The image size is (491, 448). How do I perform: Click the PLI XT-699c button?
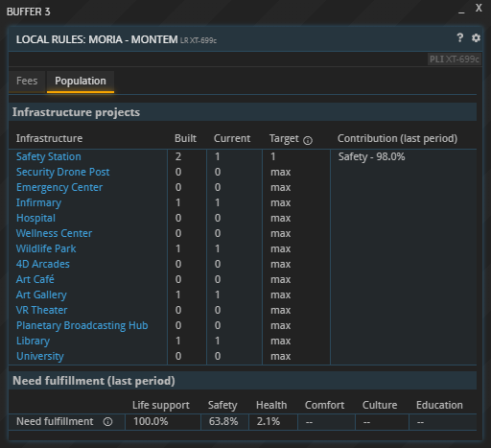coord(455,59)
